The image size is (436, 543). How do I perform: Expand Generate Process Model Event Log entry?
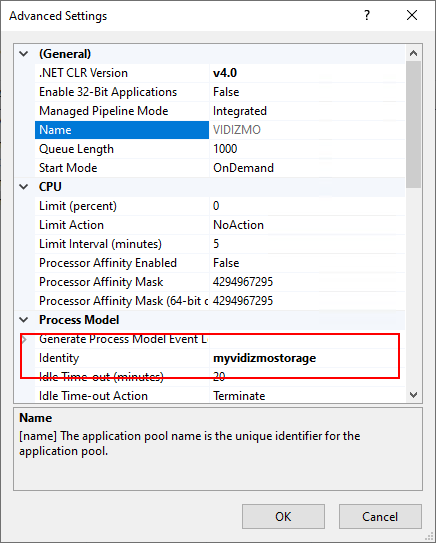click(24, 339)
